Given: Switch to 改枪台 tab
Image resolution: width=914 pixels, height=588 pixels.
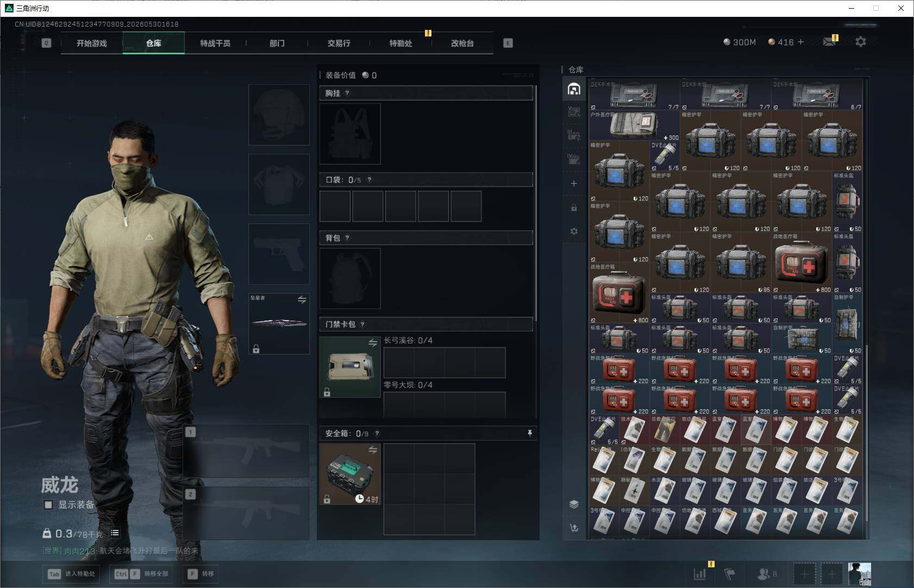Looking at the screenshot, I should coord(462,43).
